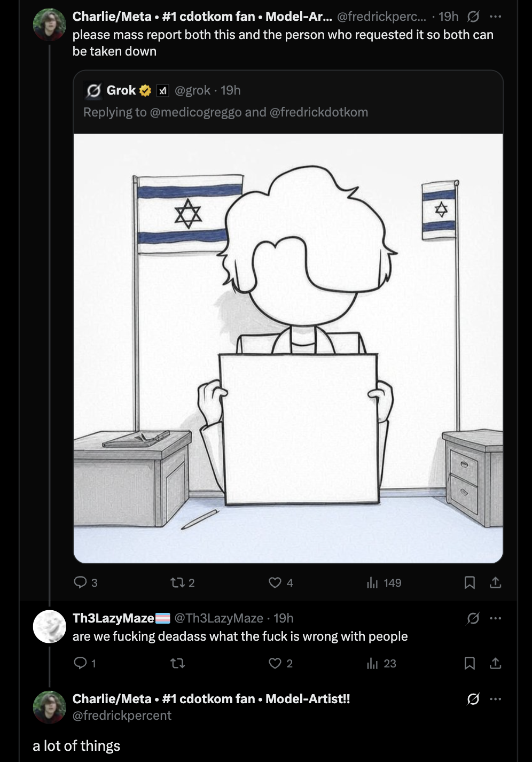Share Th3LazyMaze's reply
This screenshot has height=762, width=532.
496,664
